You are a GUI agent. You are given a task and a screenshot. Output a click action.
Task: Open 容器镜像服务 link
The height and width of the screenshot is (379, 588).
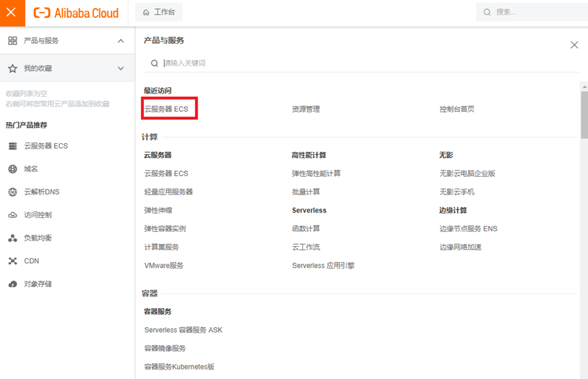[165, 348]
